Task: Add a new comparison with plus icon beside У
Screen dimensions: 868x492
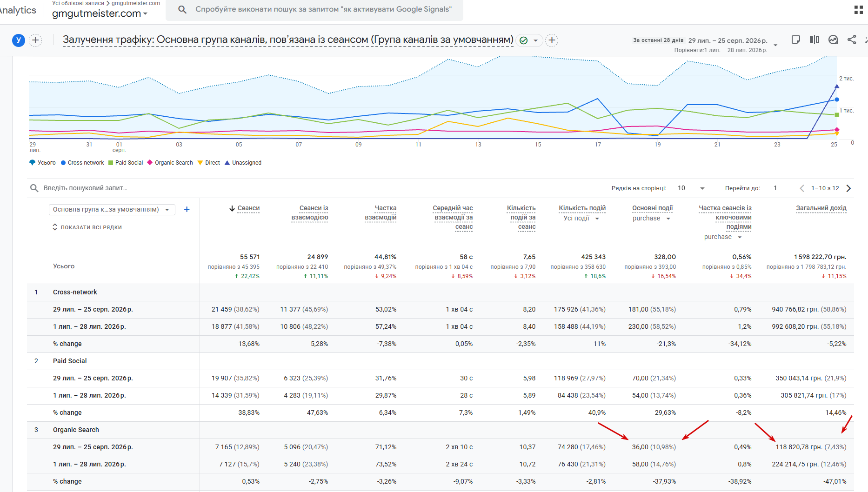Action: point(35,40)
